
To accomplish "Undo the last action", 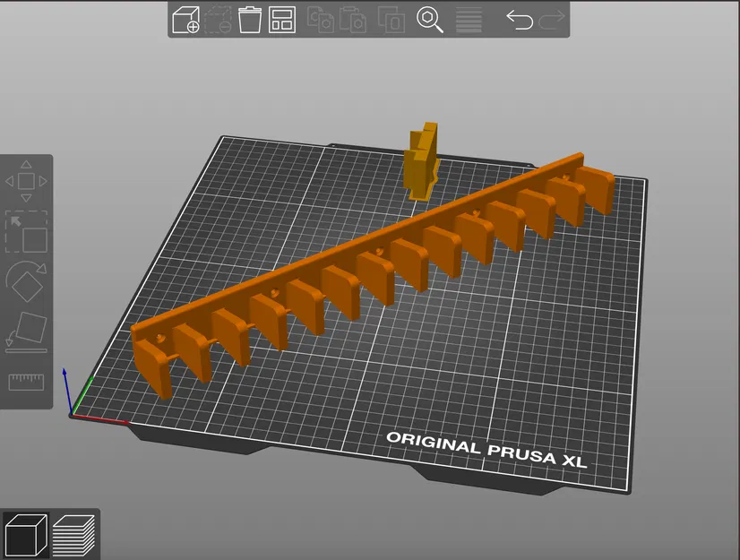I will tap(520, 20).
